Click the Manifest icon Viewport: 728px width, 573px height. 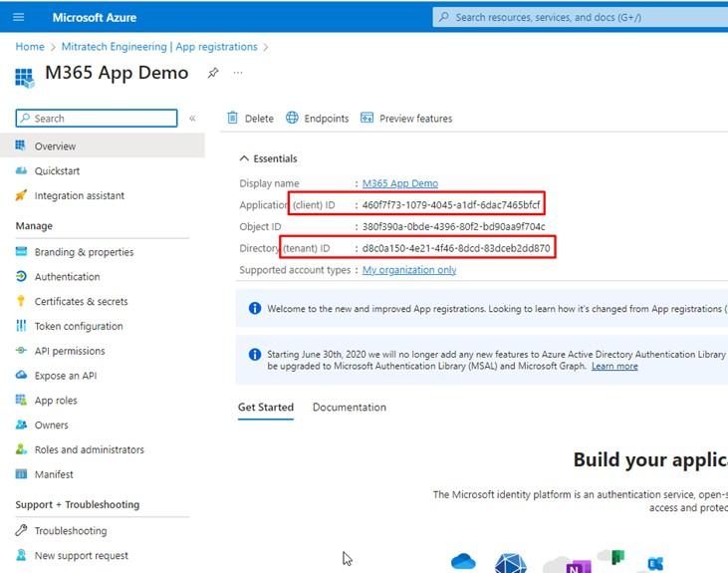[x=21, y=473]
